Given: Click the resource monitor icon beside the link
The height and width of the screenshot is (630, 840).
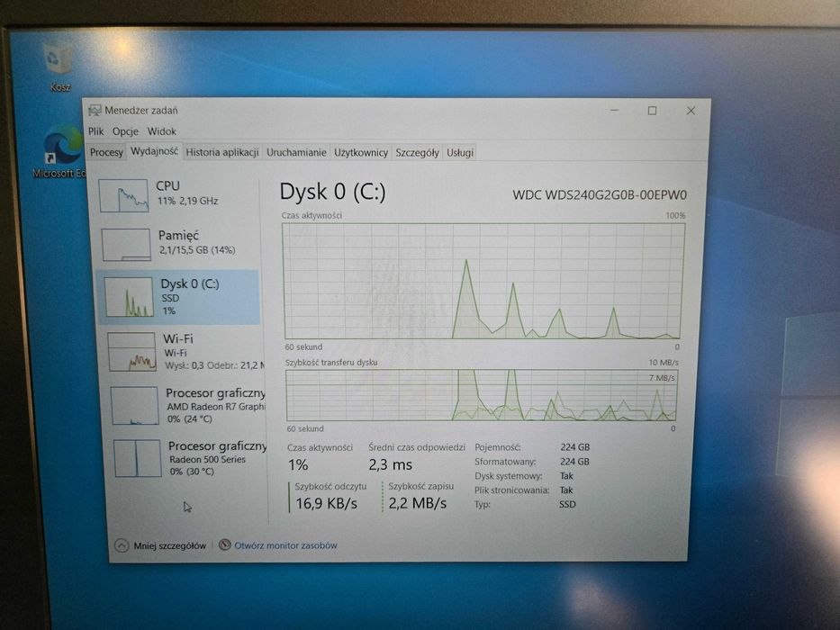Looking at the screenshot, I should point(224,544).
